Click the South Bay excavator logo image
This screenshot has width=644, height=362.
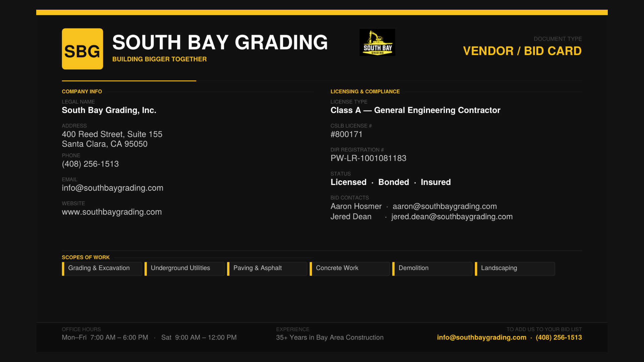377,42
